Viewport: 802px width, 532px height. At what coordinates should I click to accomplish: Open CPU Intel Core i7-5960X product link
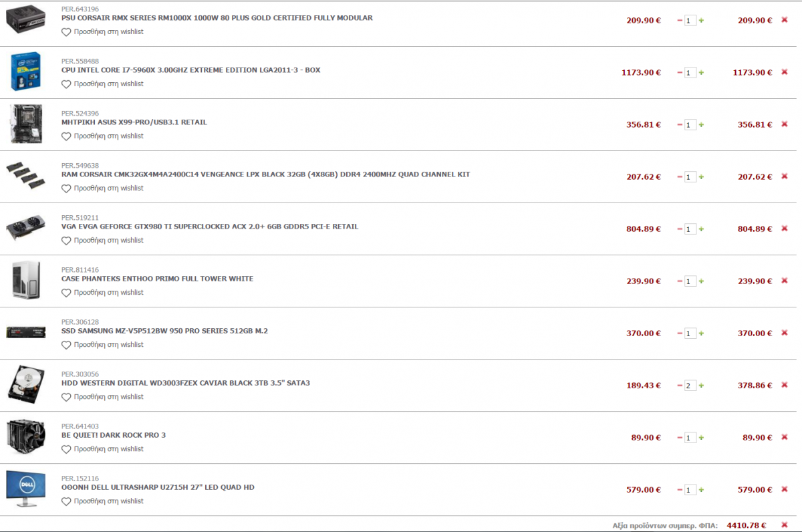191,70
